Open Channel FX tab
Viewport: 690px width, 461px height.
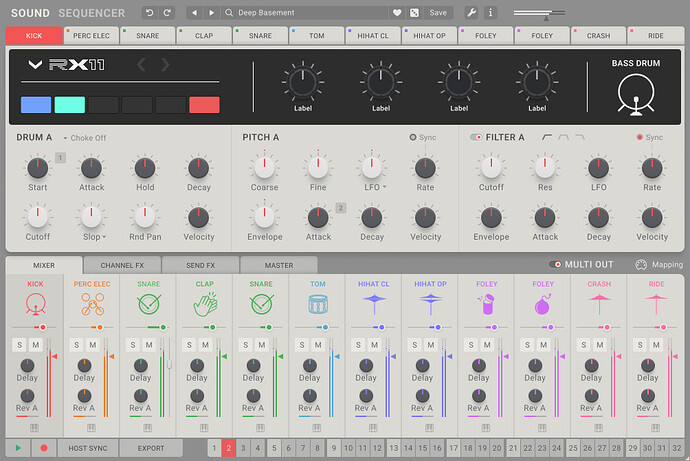point(122,265)
